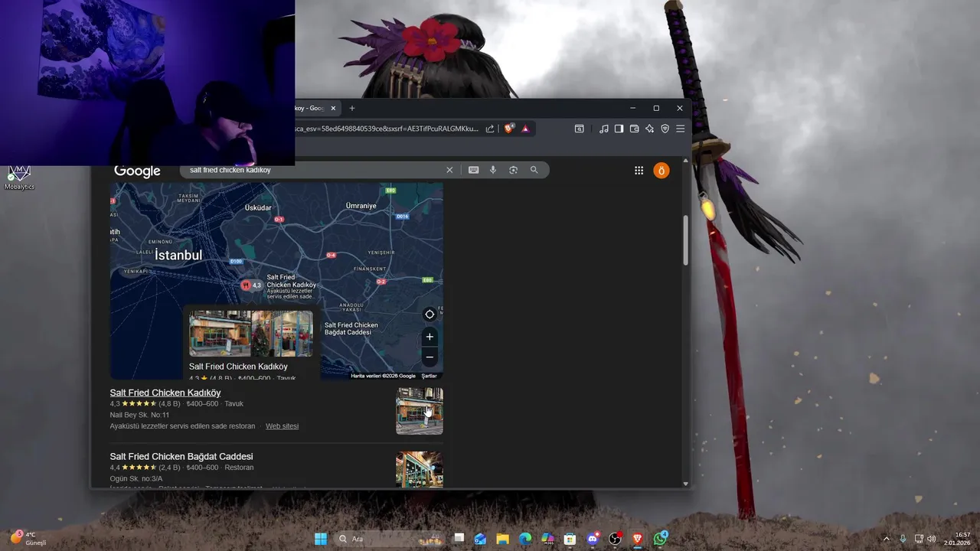This screenshot has height=551, width=980.
Task: Click the Brave Rewards triangle icon
Action: (x=525, y=129)
